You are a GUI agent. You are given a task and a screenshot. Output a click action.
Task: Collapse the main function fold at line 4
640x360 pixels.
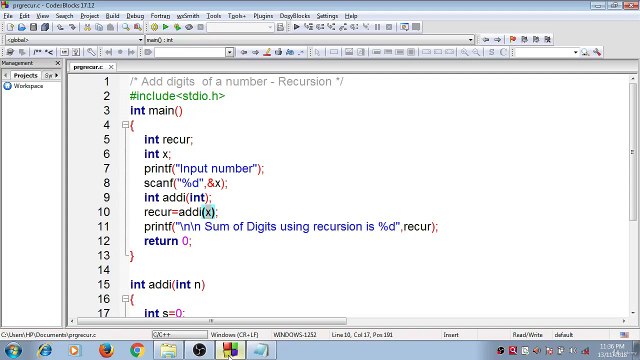[x=125, y=125]
